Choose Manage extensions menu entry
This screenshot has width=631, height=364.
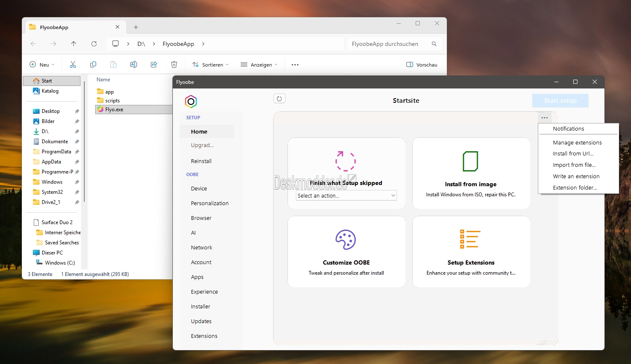(578, 143)
